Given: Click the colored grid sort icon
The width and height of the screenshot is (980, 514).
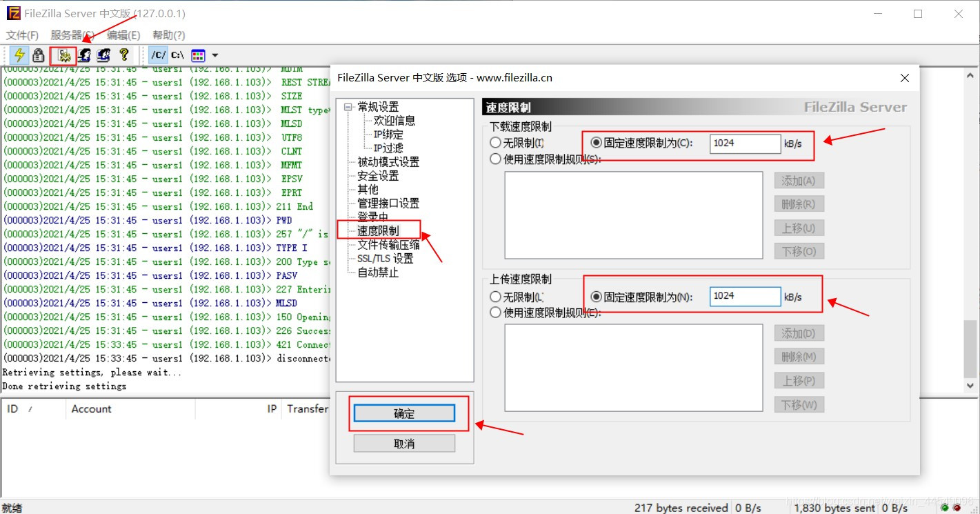Looking at the screenshot, I should point(198,55).
